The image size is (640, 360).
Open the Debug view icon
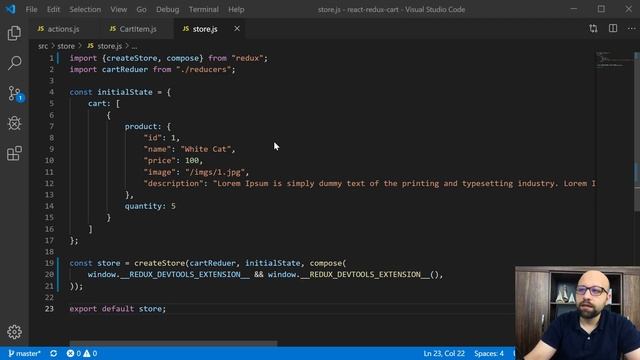point(14,123)
